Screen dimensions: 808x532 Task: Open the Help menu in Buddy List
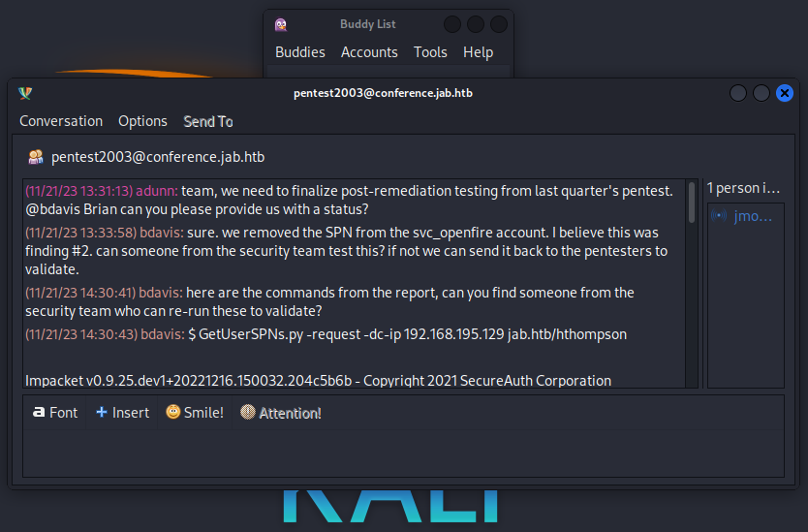click(478, 52)
